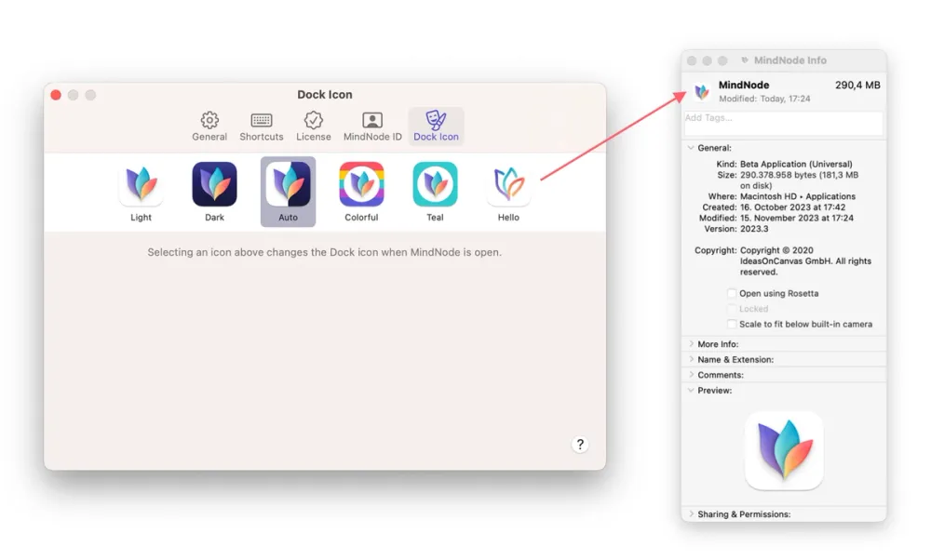Select the Dock Icon tab

coord(436,127)
